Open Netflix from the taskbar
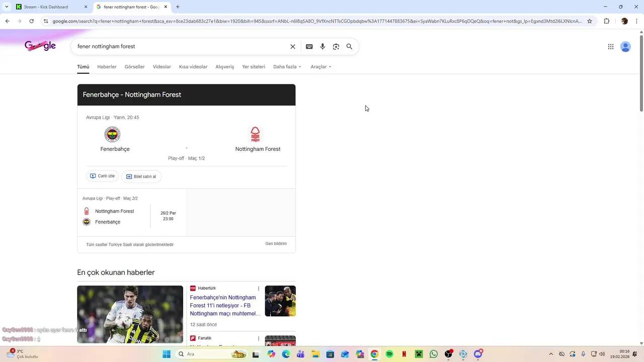The height and width of the screenshot is (362, 644). (x=404, y=354)
